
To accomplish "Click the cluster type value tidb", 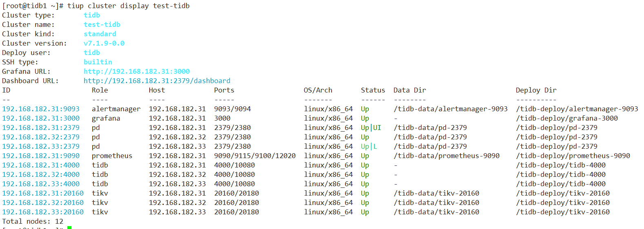I will point(92,15).
